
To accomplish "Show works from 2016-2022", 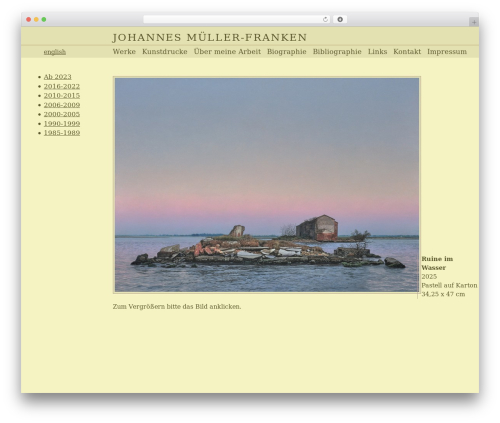I will (x=62, y=86).
